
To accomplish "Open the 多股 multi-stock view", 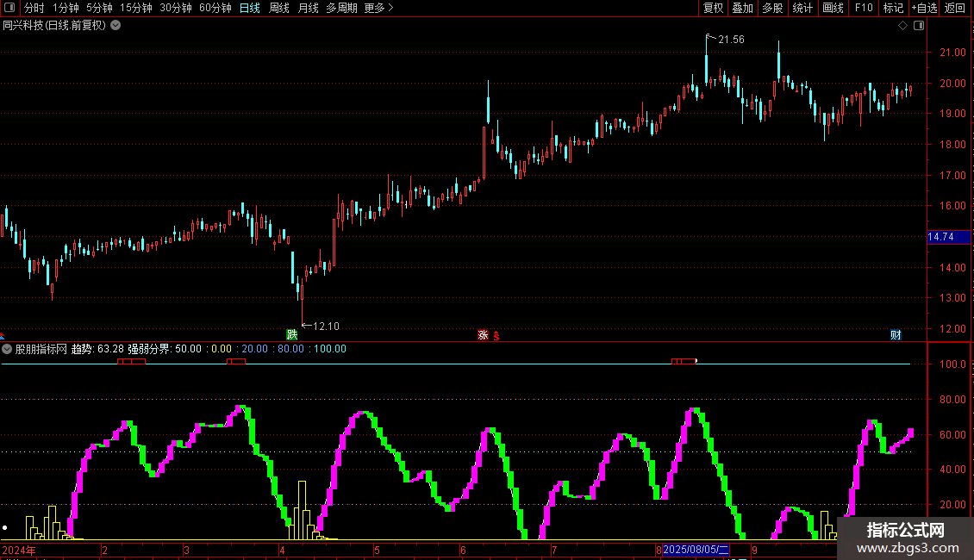I will pyautogui.click(x=772, y=8).
